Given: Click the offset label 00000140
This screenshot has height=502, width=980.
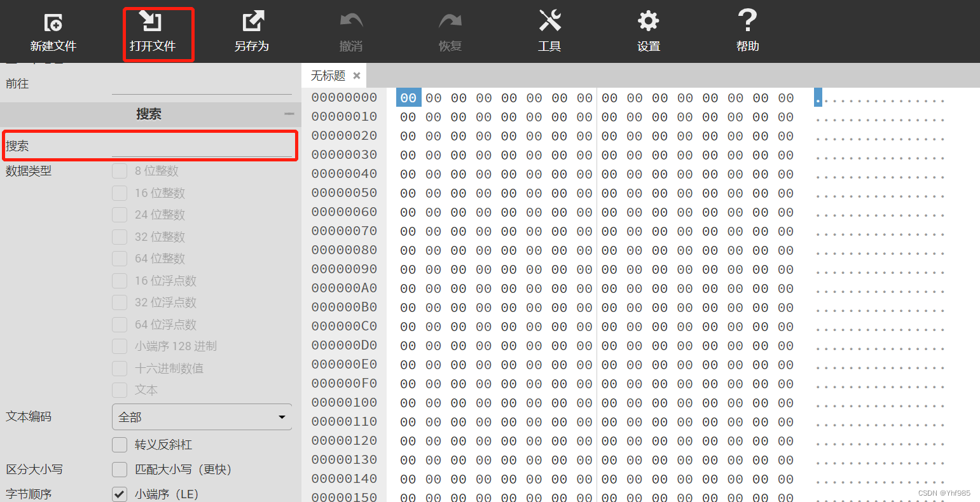Looking at the screenshot, I should [344, 479].
